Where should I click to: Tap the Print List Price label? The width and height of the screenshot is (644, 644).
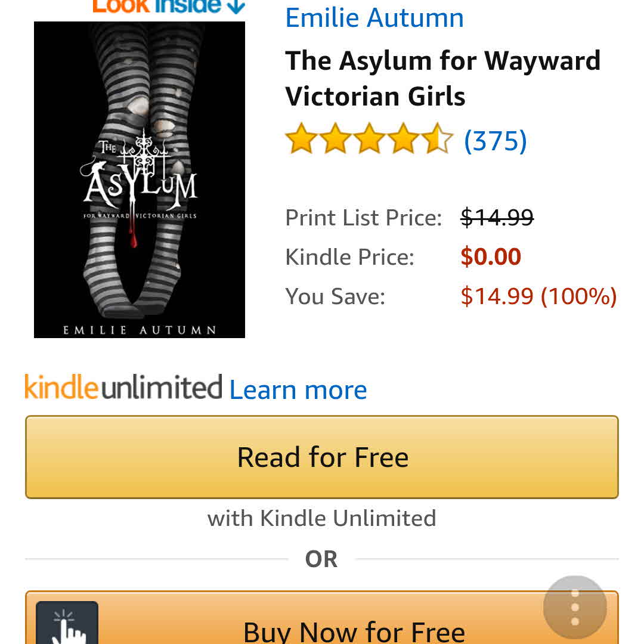tap(364, 218)
